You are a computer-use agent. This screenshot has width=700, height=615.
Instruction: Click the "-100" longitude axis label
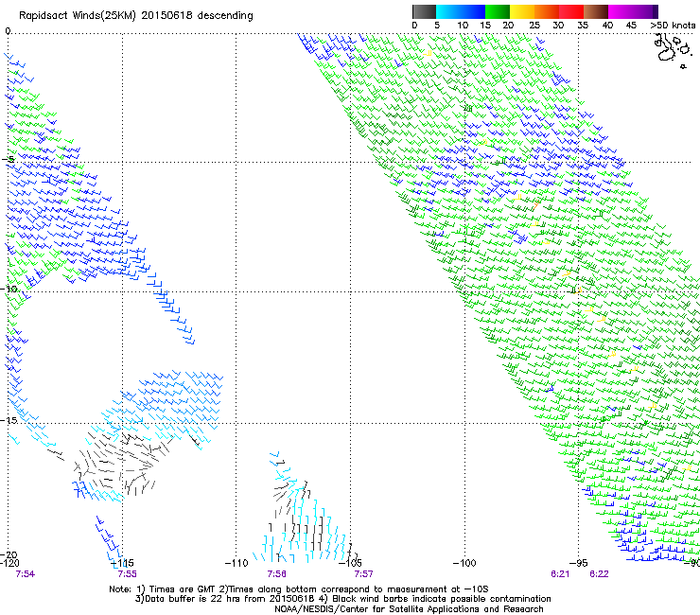[x=464, y=563]
